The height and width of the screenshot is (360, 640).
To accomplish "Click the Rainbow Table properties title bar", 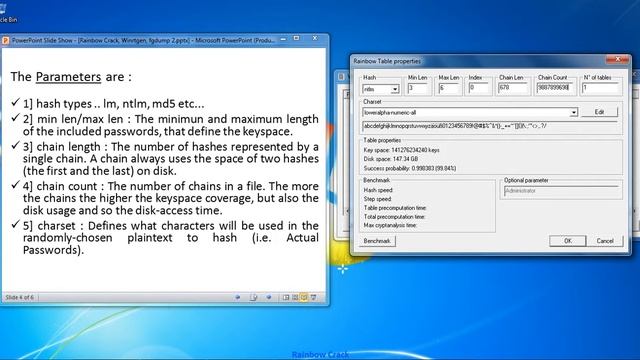I will 478,61.
